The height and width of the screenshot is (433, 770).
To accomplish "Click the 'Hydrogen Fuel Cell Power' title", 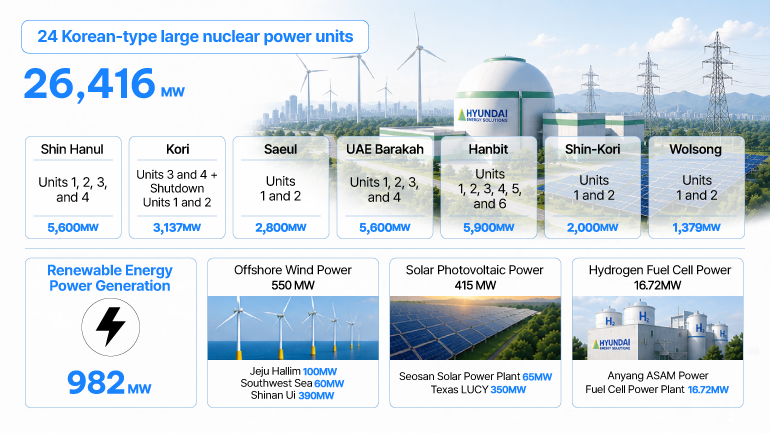I will coord(660,270).
